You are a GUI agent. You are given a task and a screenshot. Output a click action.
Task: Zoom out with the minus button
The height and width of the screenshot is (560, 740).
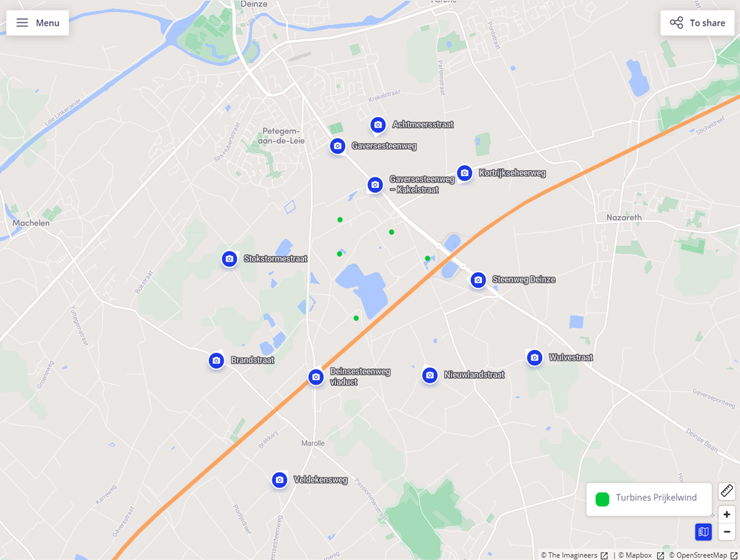click(727, 531)
